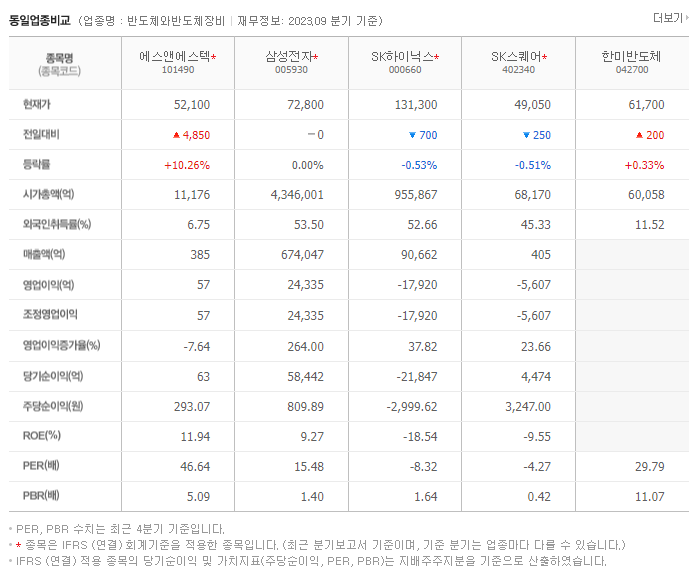
Task: Open the 한미반도체 stock link
Action: (x=631, y=56)
